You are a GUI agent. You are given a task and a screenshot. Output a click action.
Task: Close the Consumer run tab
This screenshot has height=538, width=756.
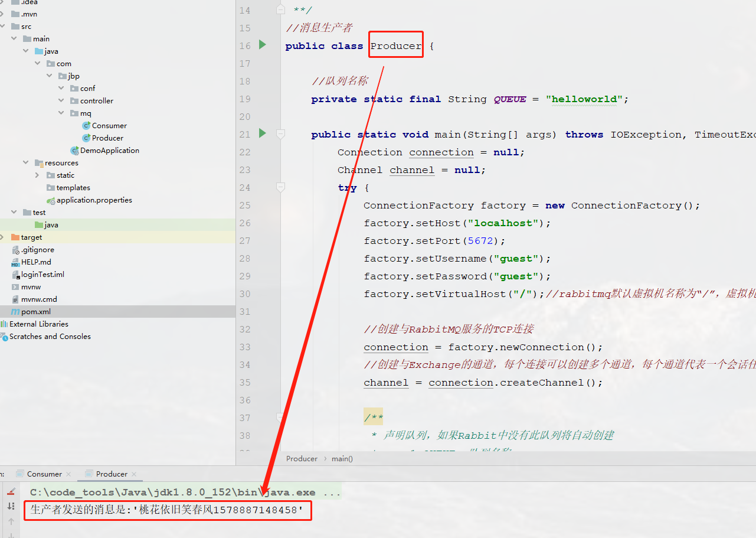(x=68, y=474)
